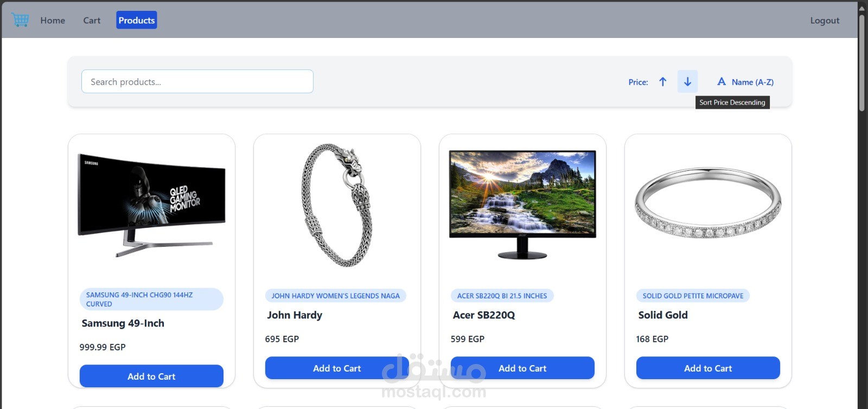868x409 pixels.
Task: Select the Products nav tab
Action: [x=137, y=20]
